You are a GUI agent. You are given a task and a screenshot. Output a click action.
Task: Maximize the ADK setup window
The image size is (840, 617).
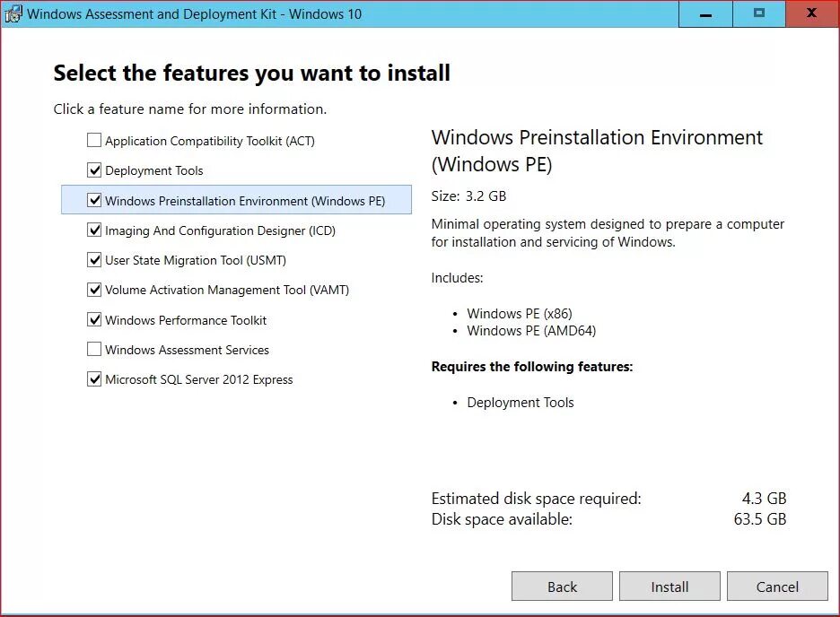758,13
